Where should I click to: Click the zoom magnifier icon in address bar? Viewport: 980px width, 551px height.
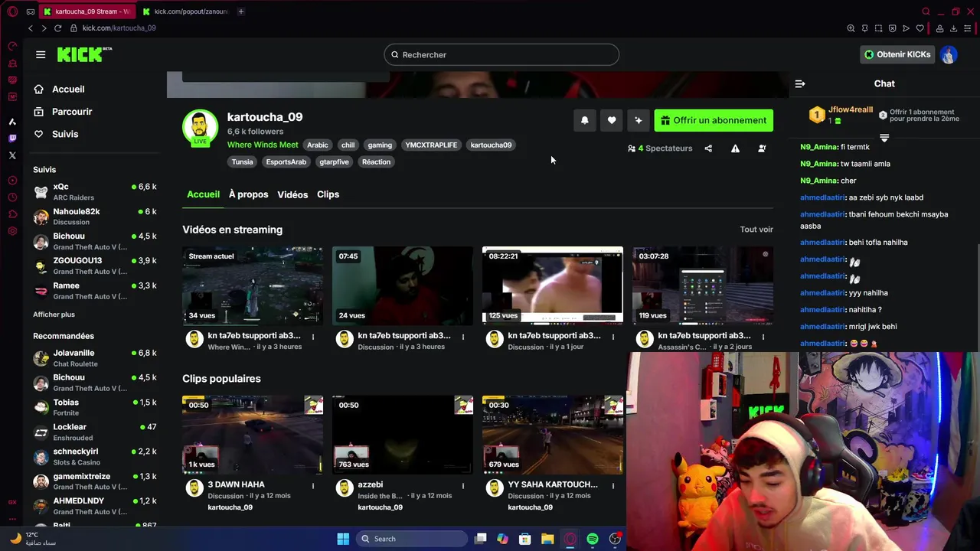(851, 28)
